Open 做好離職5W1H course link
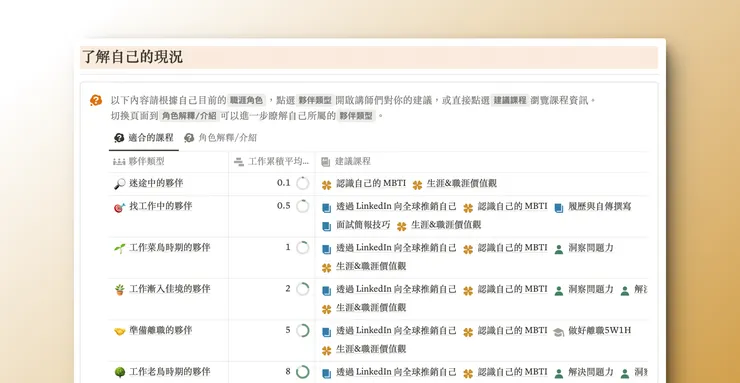Viewport: 740px width, 383px height. coord(600,331)
